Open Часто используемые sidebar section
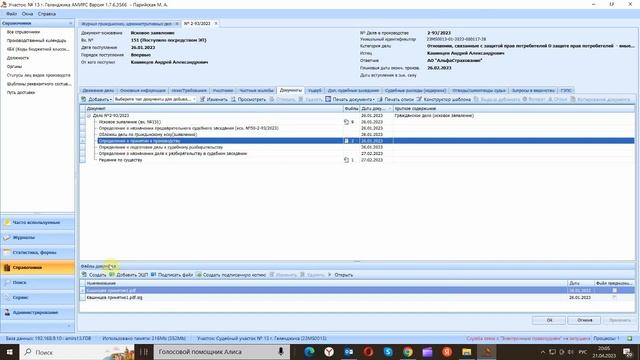Viewport: 640px width, 360px height. 38,222
